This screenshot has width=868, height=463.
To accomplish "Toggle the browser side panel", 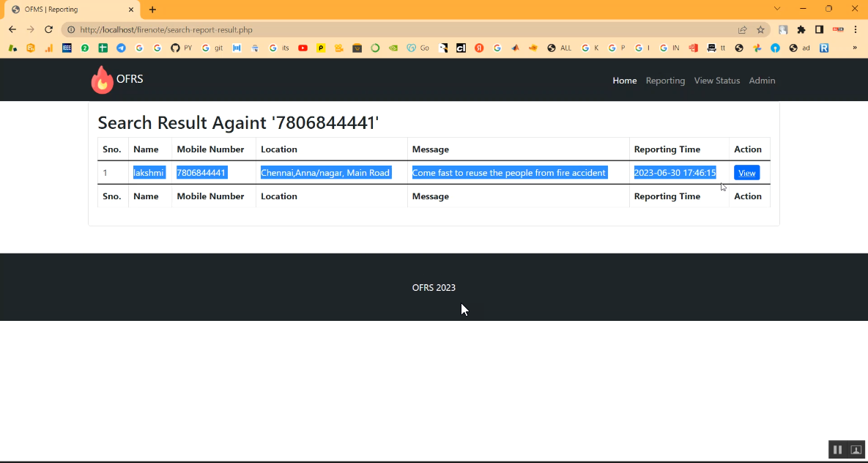I will point(820,30).
